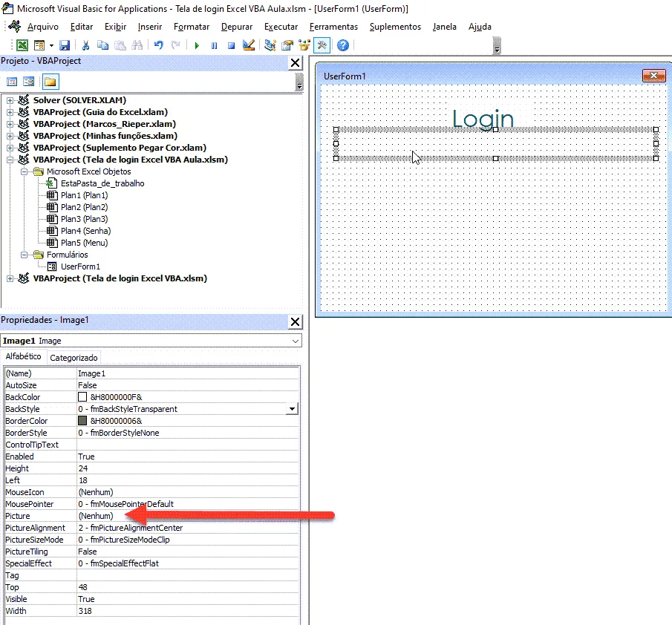Open the Depurar menu
This screenshot has width=672, height=625.
pos(237,27)
